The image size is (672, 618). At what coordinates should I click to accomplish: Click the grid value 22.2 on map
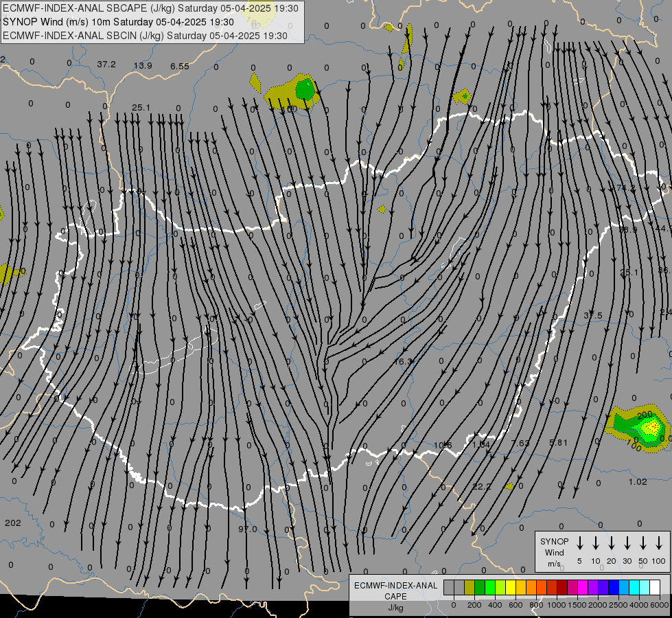482,486
